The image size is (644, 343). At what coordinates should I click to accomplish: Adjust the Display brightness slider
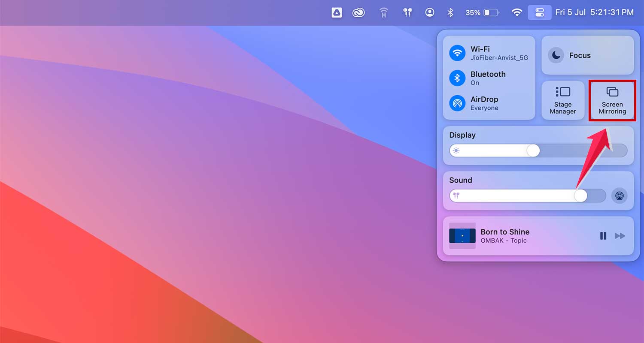point(533,150)
